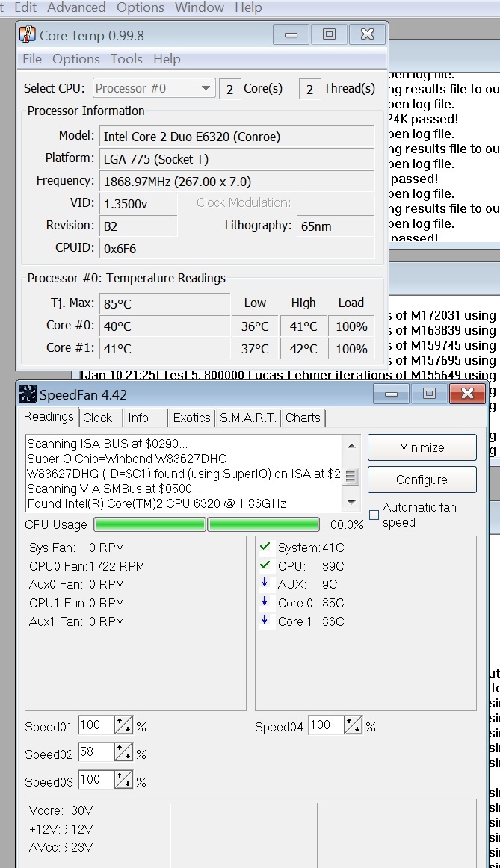The height and width of the screenshot is (868, 500).
Task: Click into the Speed03 value field
Action: [x=96, y=779]
